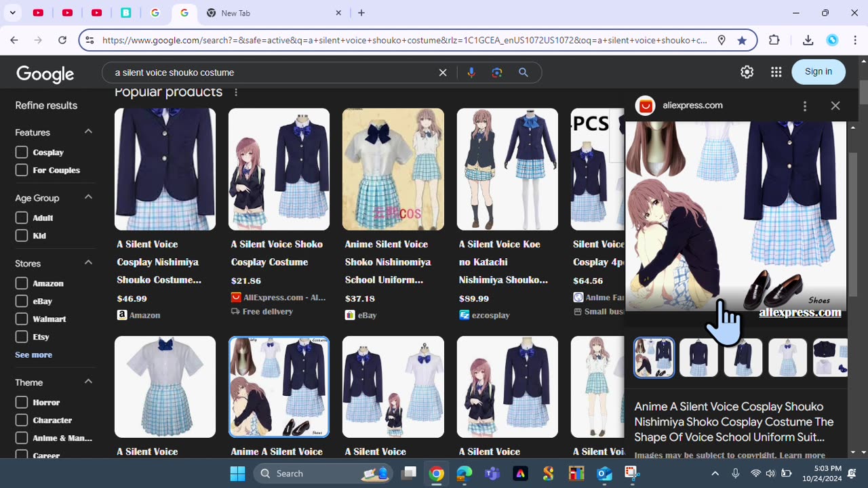The height and width of the screenshot is (488, 868).
Task: Start voice search with microphone icon
Action: [471, 73]
